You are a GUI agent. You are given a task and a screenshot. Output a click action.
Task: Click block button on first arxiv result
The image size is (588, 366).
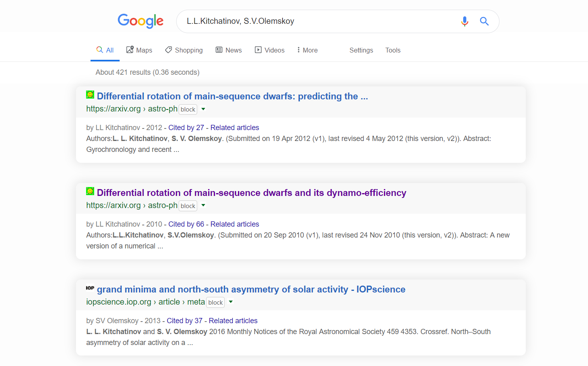[x=188, y=109]
